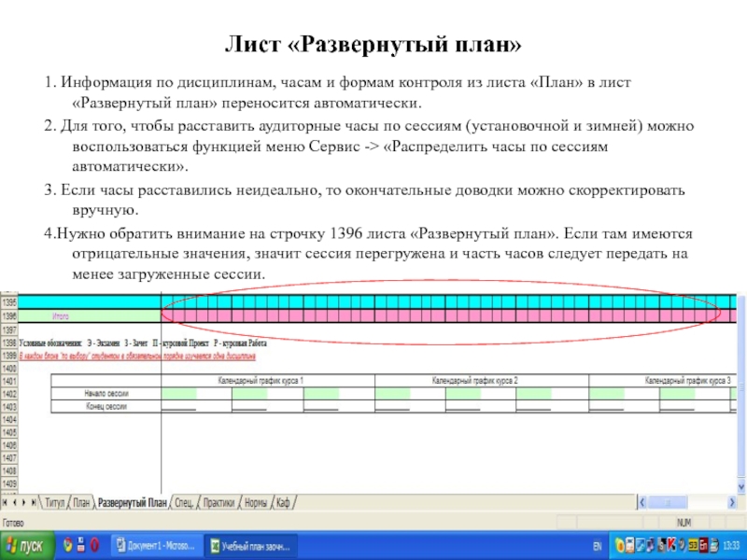747x560 pixels.
Task: Click the previous sheet navigation arrow
Action: click(x=14, y=503)
